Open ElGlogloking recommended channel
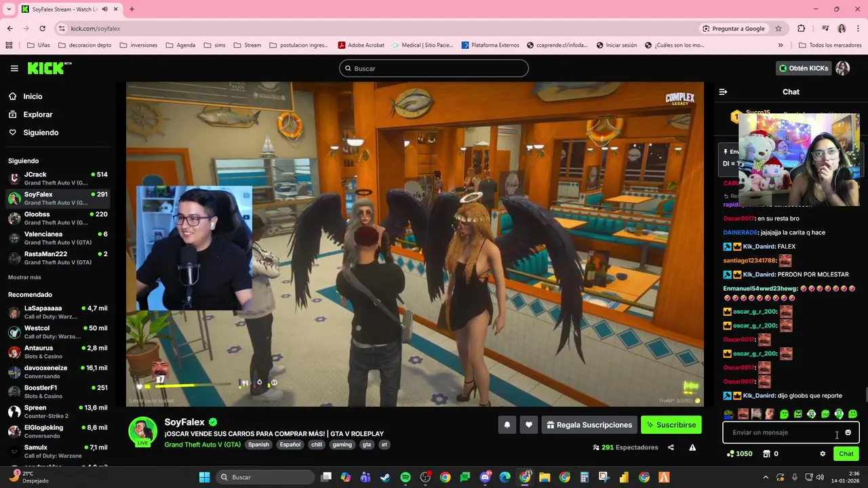The image size is (868, 488). [x=58, y=431]
